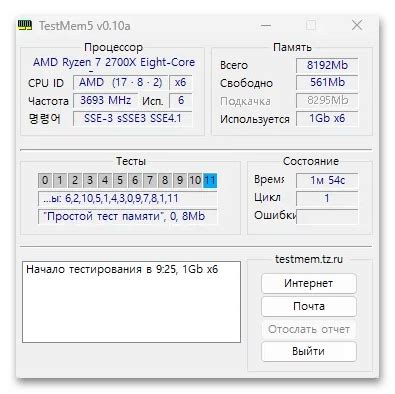Screen dimensions: 395x394
Task: Click the pagefile value 8295Mb
Action: [x=327, y=100]
